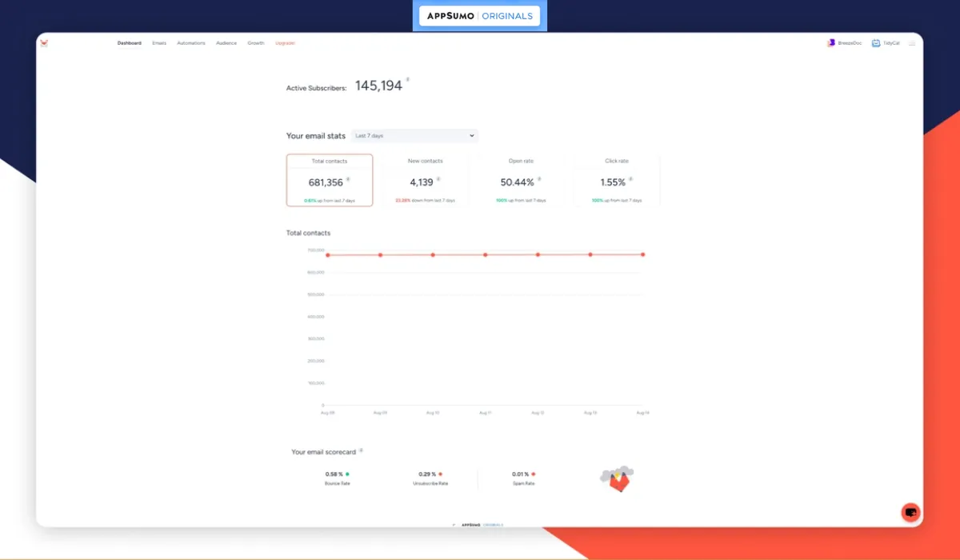
Task: Click the TidyCal calendar icon
Action: tap(876, 43)
